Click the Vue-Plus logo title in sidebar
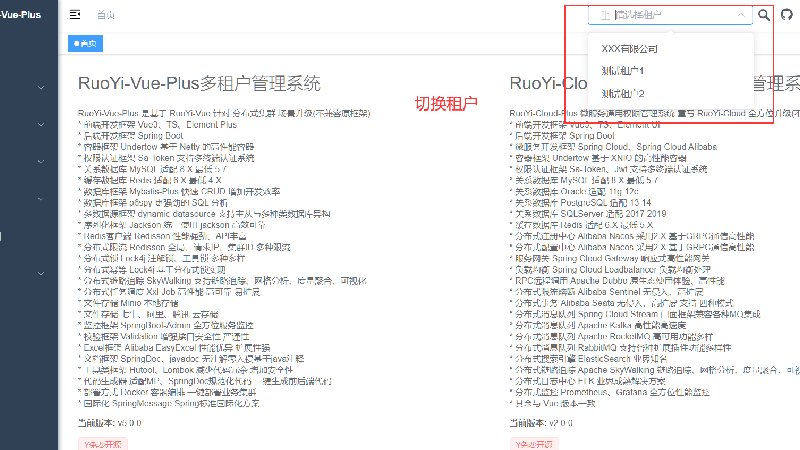Image resolution: width=800 pixels, height=450 pixels. pos(20,15)
